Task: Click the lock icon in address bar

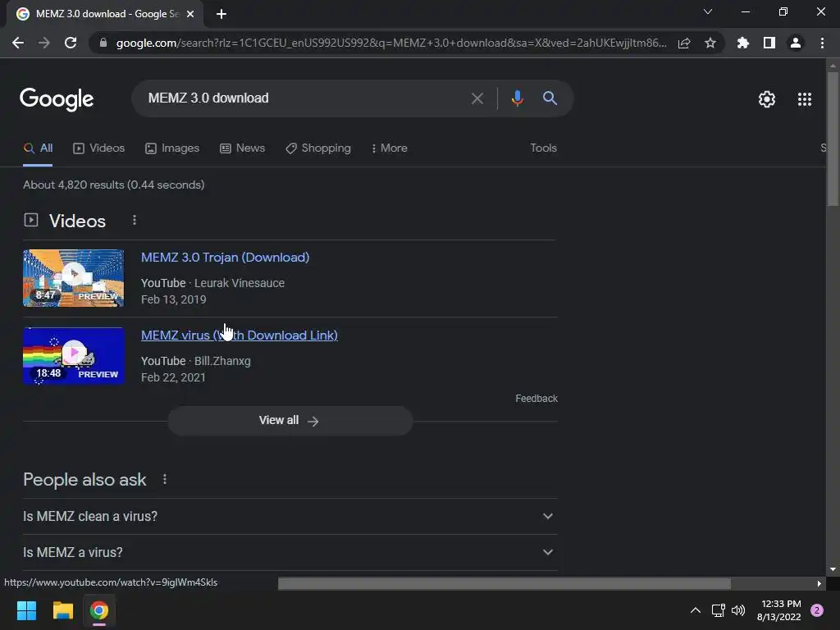Action: [103, 43]
